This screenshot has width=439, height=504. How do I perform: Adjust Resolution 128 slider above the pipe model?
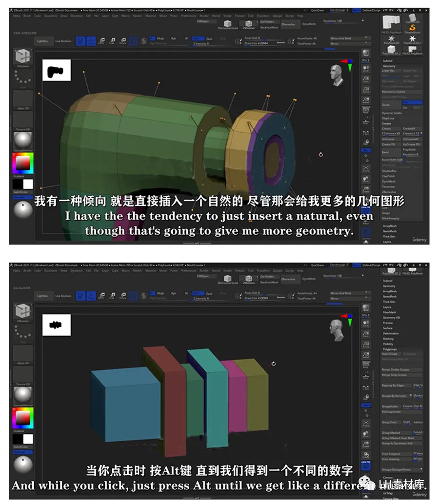pyautogui.click(x=343, y=21)
